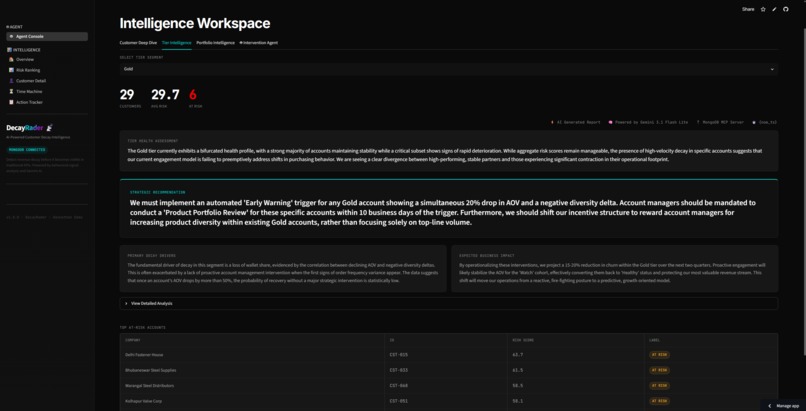Open the tier segment dropdown showing Gold
The width and height of the screenshot is (806, 411).
(449, 69)
